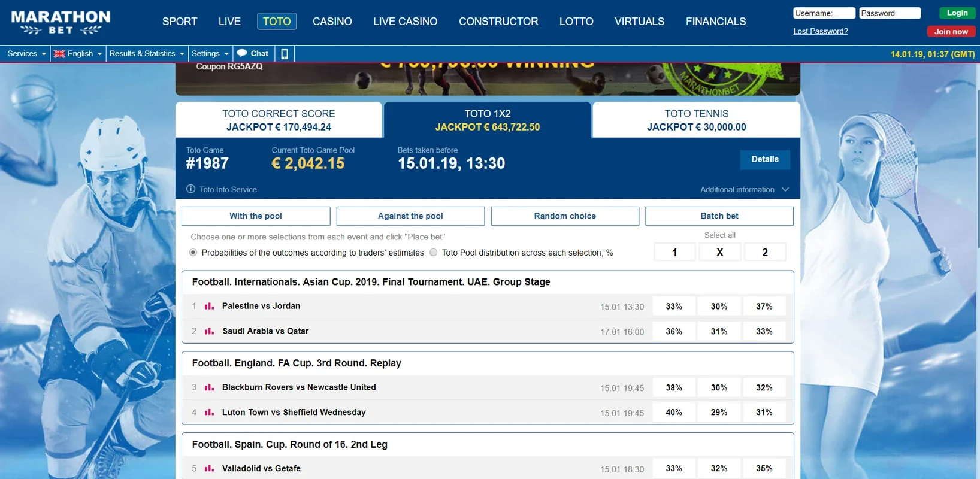The width and height of the screenshot is (980, 479).
Task: Select the TOTO menu item
Action: (x=277, y=22)
